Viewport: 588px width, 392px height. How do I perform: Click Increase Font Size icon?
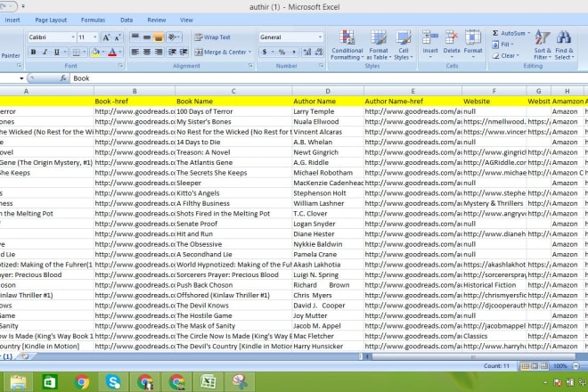tap(106, 37)
